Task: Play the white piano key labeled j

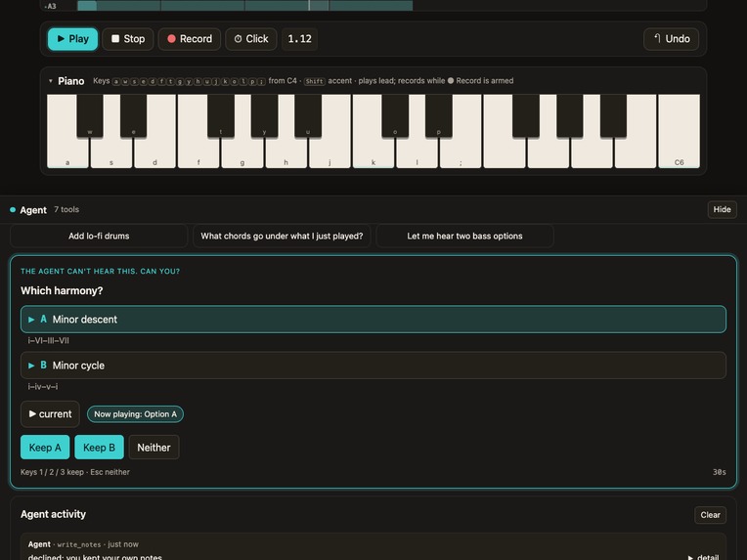Action: click(330, 152)
